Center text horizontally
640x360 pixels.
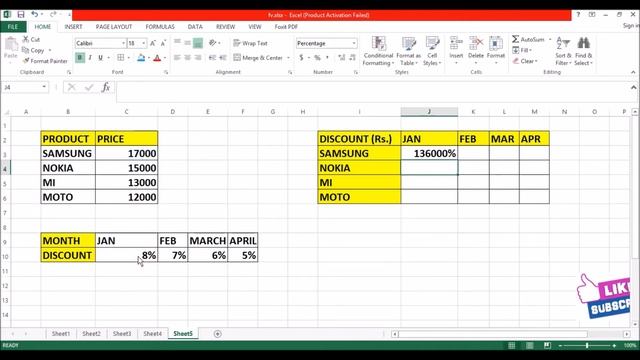tap(187, 58)
